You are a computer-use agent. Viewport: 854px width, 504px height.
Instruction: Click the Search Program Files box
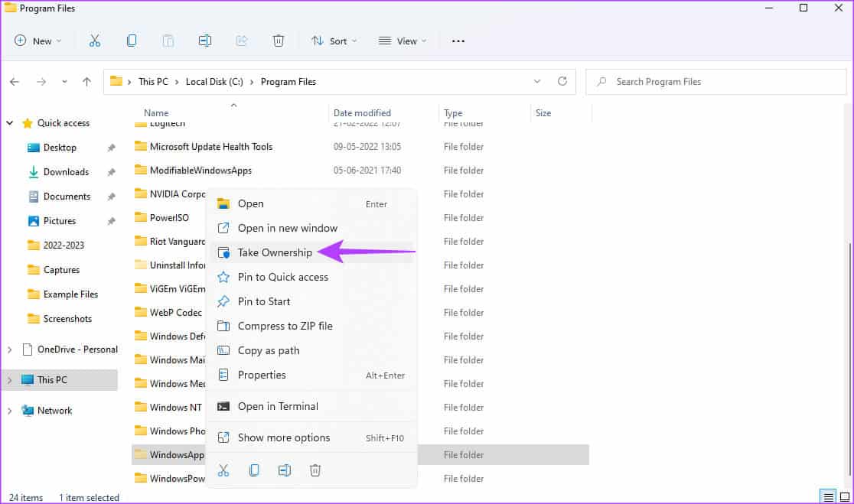[716, 82]
